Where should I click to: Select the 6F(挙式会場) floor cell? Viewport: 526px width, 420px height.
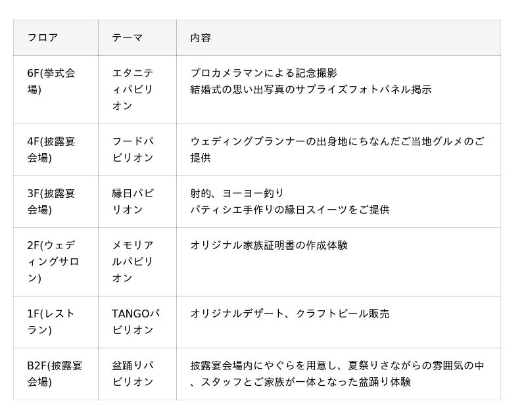click(51, 82)
